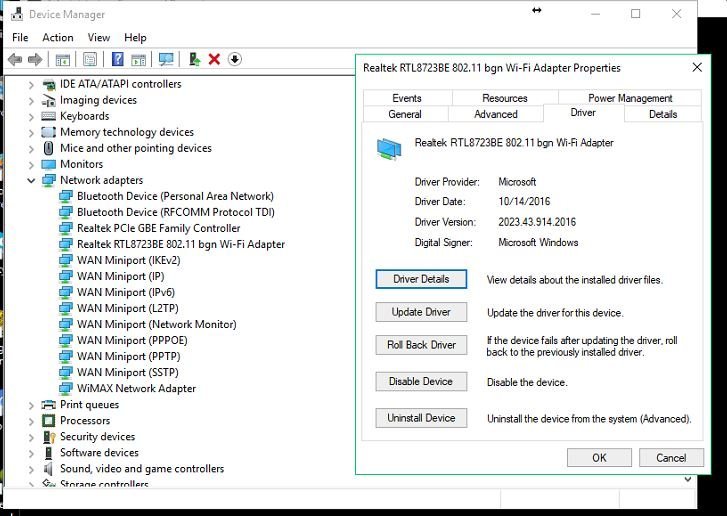Screen dimensions: 727x516
Task: Click the Print queues printer icon
Action: coord(49,405)
